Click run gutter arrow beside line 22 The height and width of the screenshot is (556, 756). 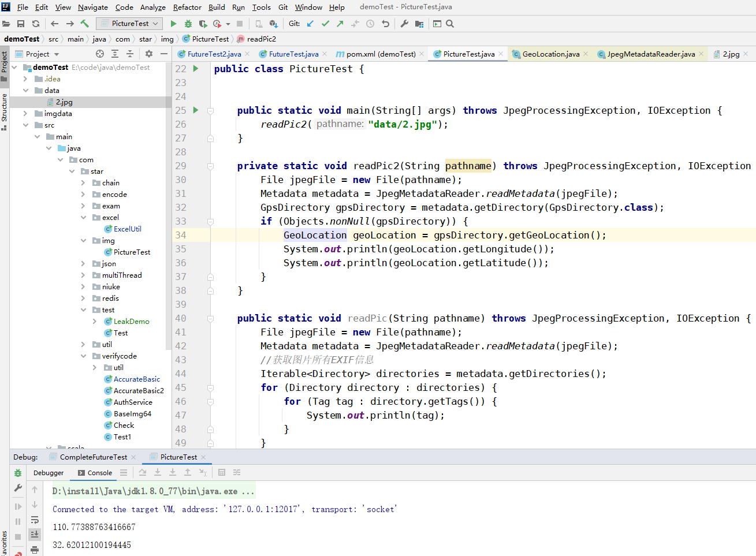[x=196, y=69]
